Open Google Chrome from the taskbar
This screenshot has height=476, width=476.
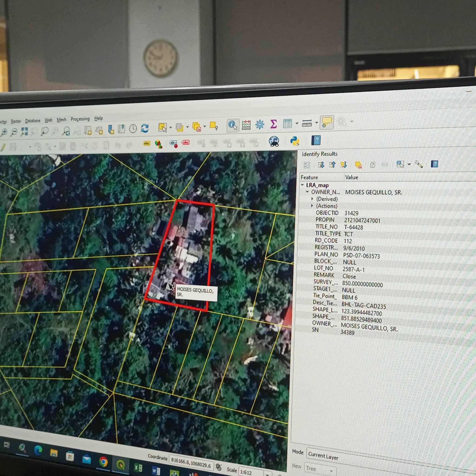pos(103,462)
